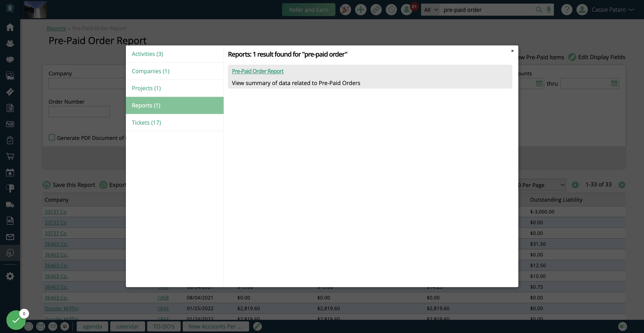
Task: Open the question mark help icon
Action: (566, 10)
